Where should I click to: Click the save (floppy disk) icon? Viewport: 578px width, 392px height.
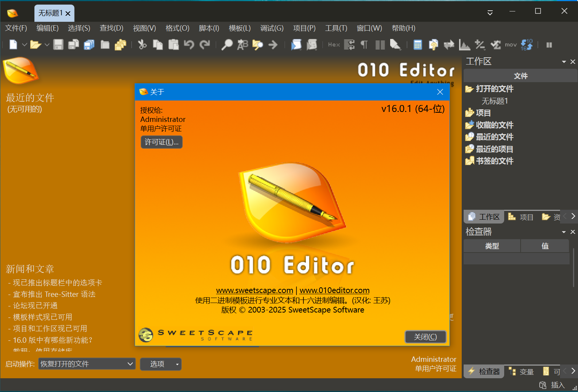click(58, 45)
